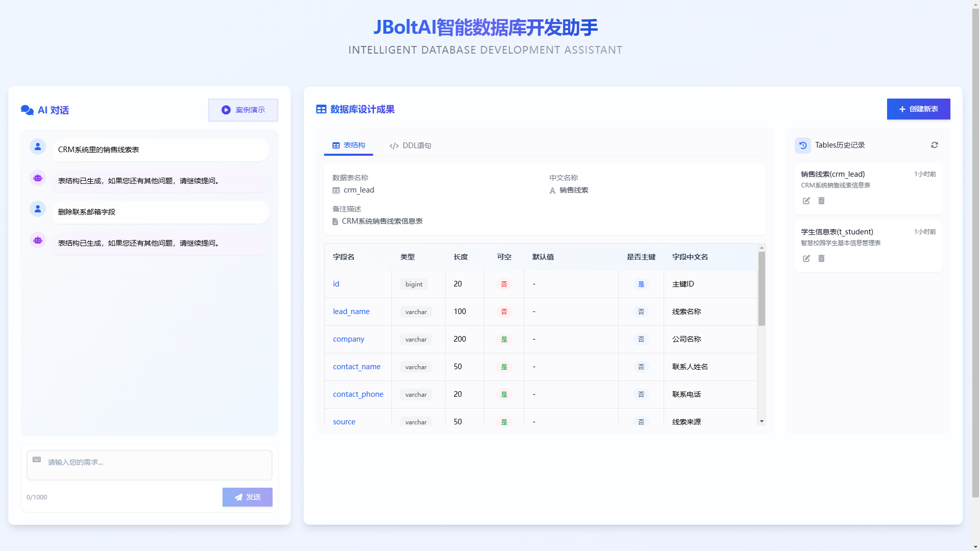
Task: Click the 是 primary key badge for id
Action: 641,284
